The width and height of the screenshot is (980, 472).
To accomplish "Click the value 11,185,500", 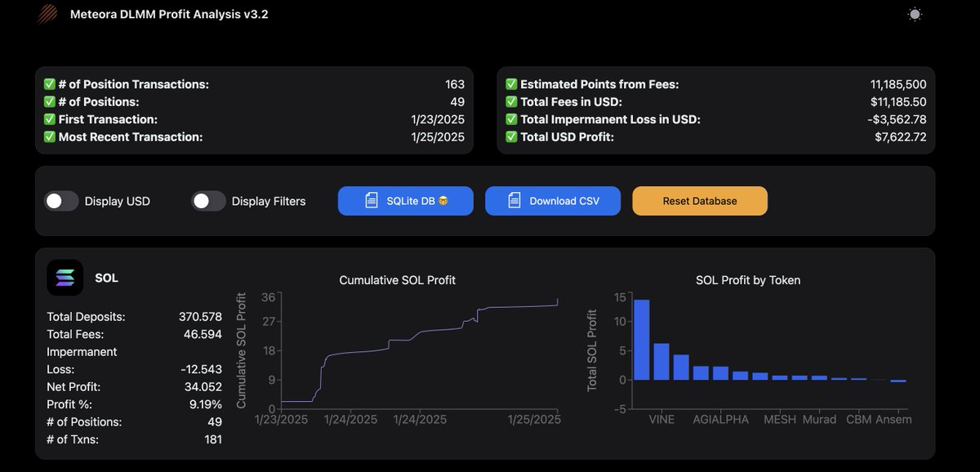I will [898, 84].
